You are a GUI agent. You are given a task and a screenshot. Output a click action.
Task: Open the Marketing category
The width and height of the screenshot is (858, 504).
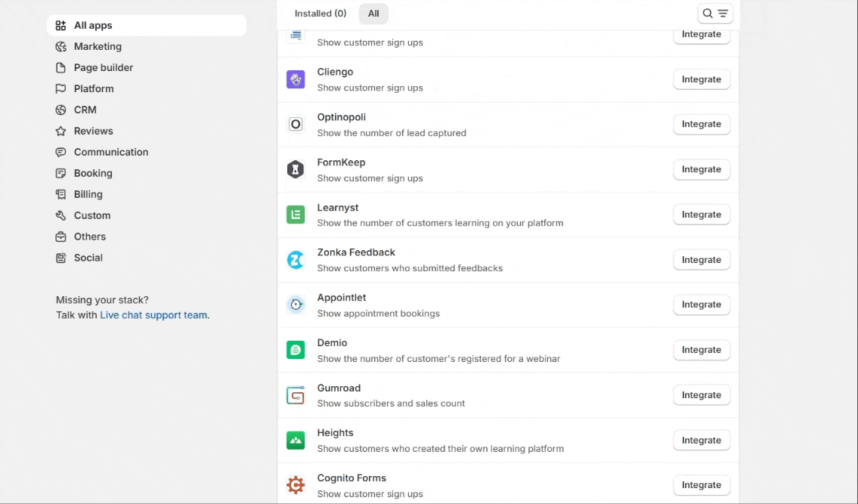(98, 47)
